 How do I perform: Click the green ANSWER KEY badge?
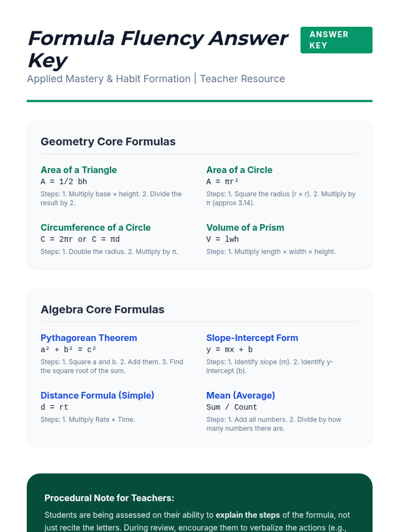tap(336, 40)
